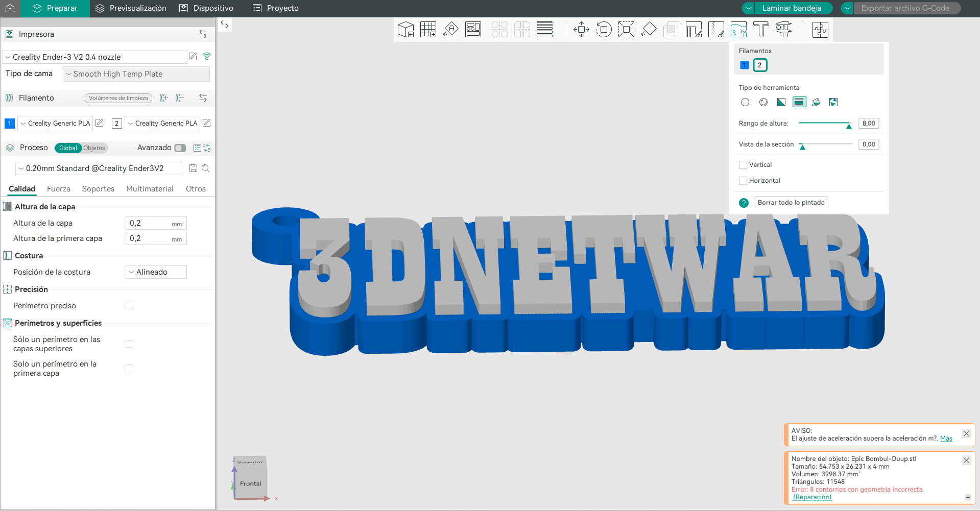The height and width of the screenshot is (511, 980).
Task: Switch process scope to Objetos
Action: click(94, 148)
